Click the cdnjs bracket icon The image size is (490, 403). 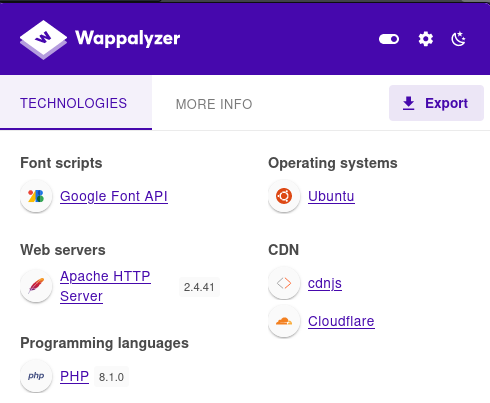[x=284, y=283]
